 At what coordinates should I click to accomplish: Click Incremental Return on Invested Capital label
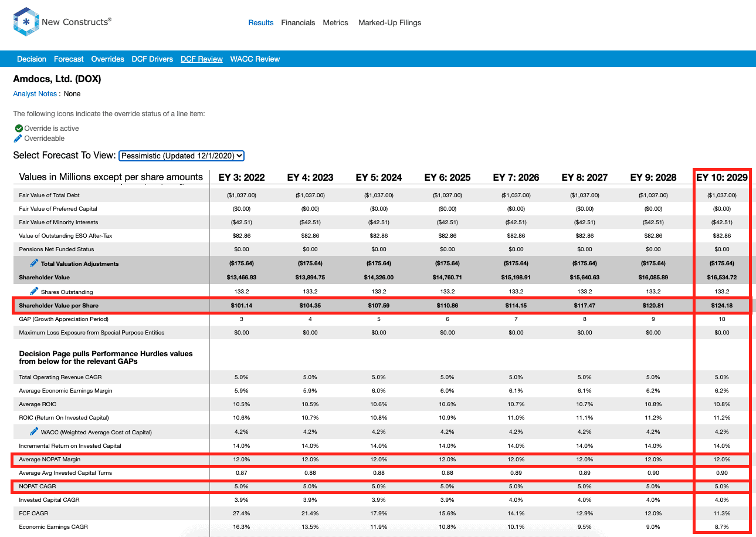point(70,446)
